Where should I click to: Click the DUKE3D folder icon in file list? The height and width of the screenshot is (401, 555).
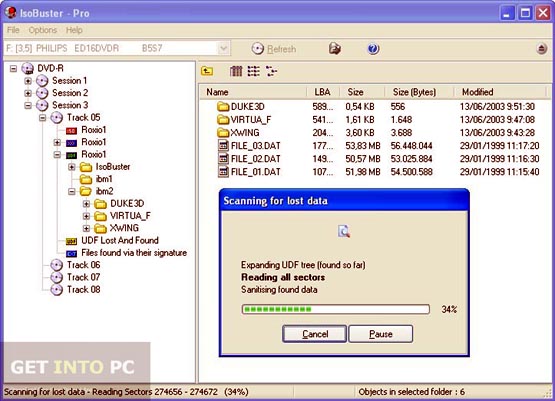[223, 107]
